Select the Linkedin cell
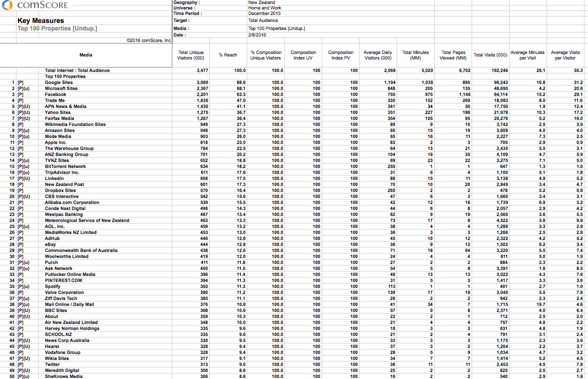Viewport: 588px width, 379px height. point(54,178)
